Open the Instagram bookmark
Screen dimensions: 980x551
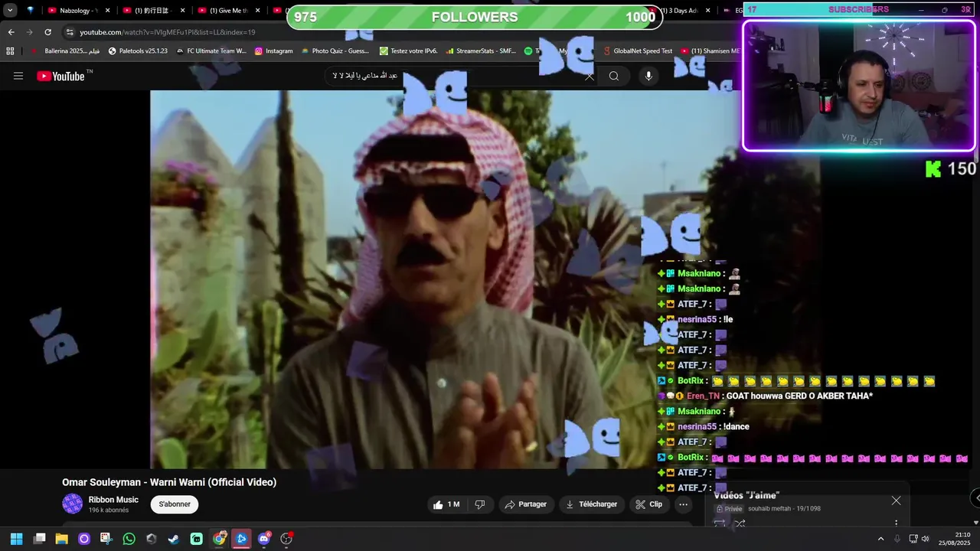coord(273,51)
